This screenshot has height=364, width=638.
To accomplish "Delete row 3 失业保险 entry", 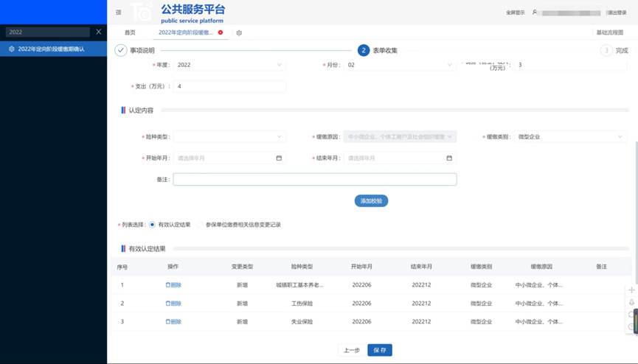I will 173,322.
